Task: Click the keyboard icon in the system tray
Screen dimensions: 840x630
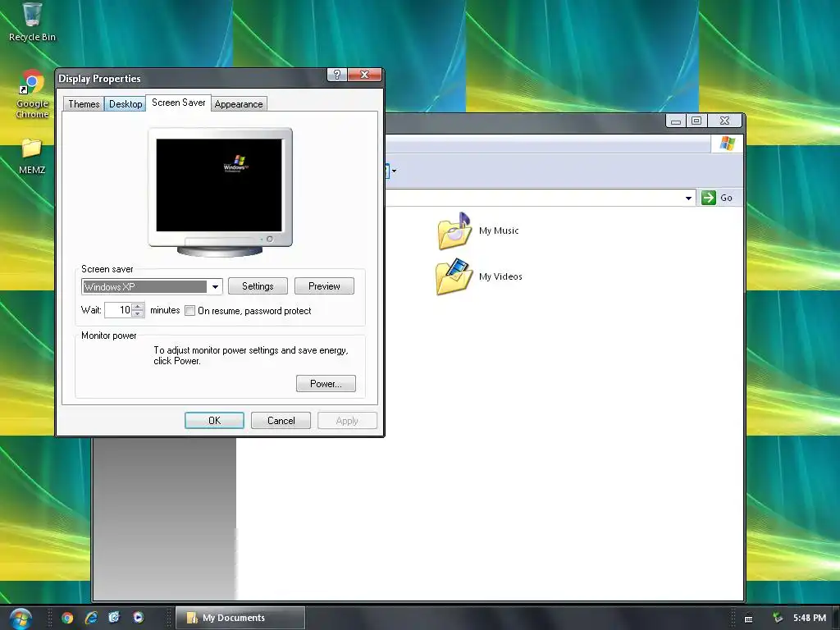Action: click(x=748, y=619)
